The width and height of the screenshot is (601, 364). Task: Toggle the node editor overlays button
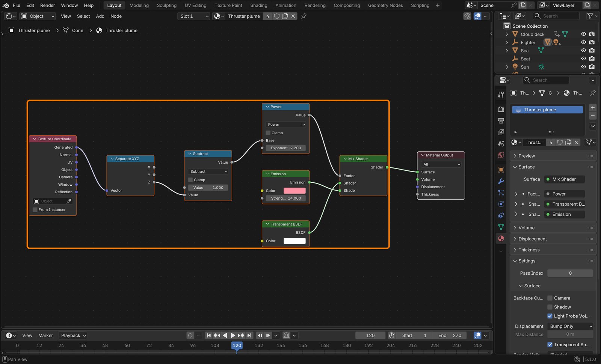click(x=477, y=16)
